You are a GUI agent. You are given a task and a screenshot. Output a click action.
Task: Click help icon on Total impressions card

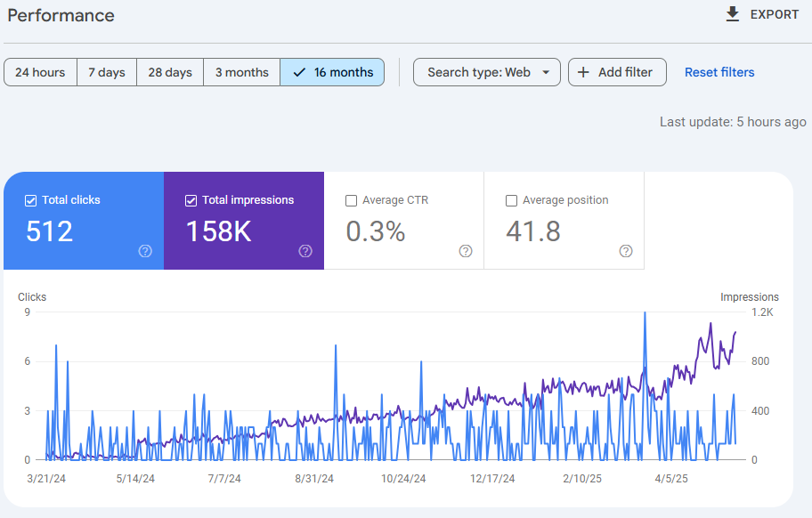pyautogui.click(x=304, y=252)
